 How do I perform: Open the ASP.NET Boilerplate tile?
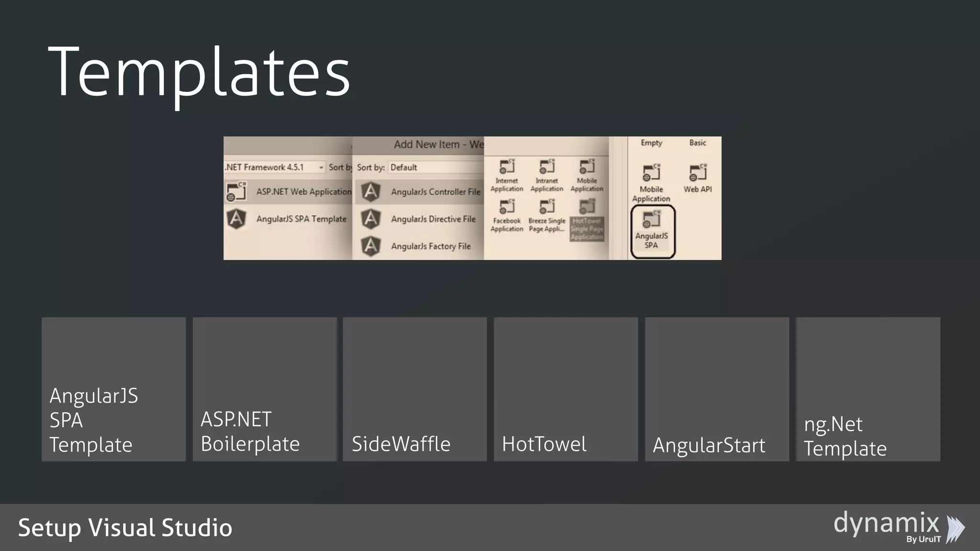click(265, 389)
